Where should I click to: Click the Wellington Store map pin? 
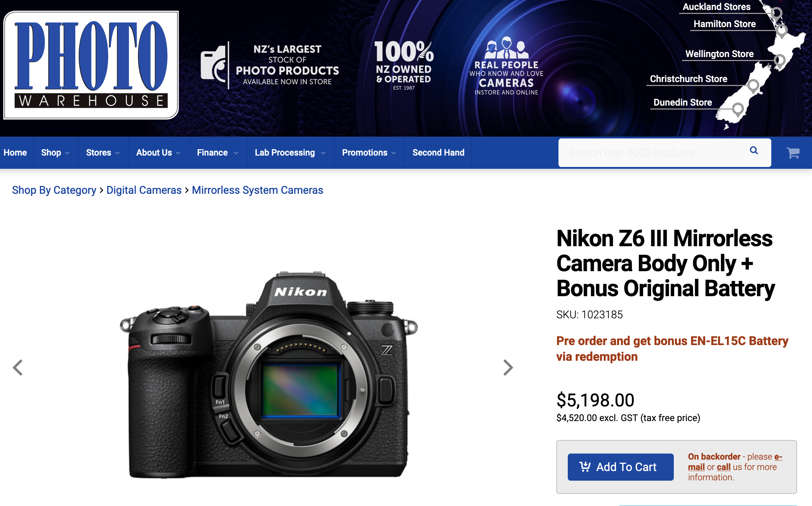click(x=780, y=60)
